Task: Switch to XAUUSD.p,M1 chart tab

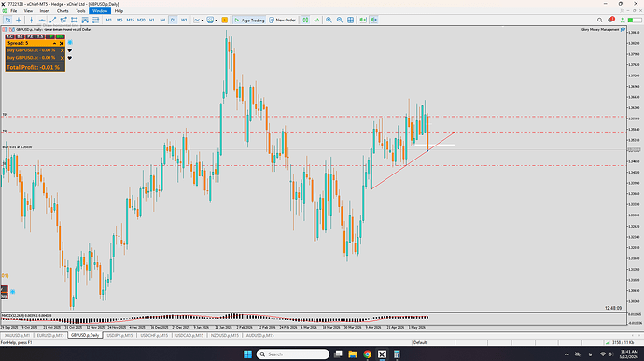Action: click(17, 336)
